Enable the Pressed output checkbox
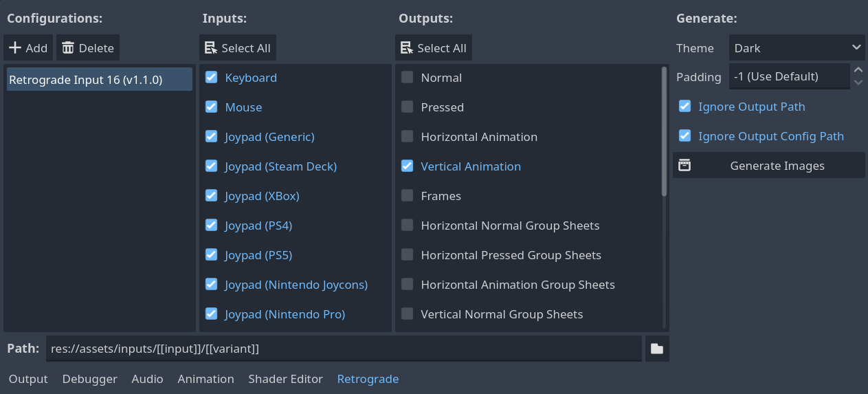Image resolution: width=868 pixels, height=394 pixels. pyautogui.click(x=408, y=107)
